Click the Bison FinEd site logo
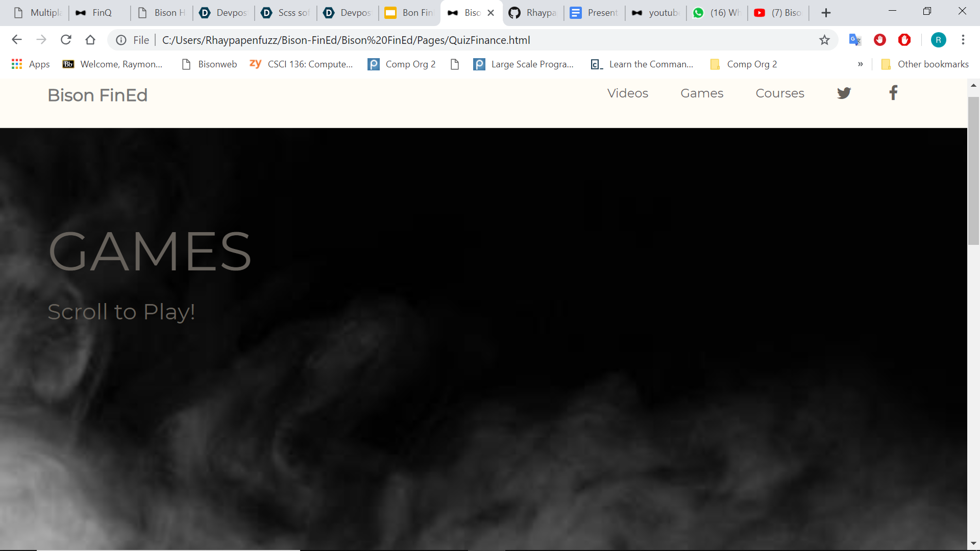 pos(97,95)
